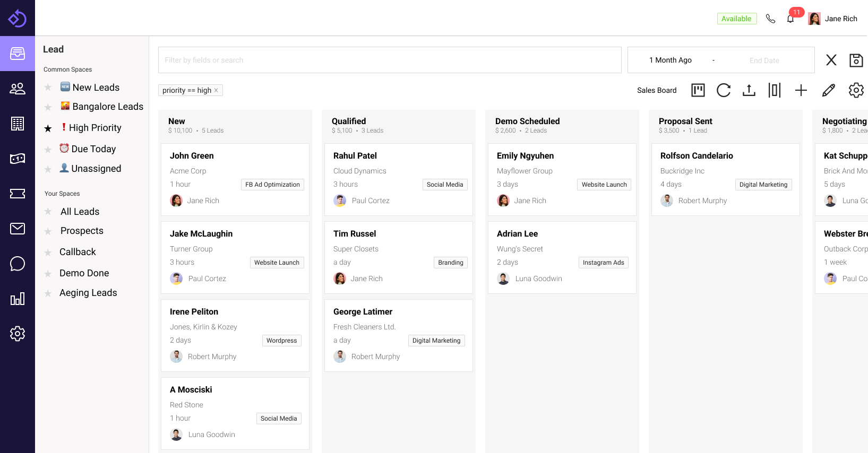Open the End Date picker
868x453 pixels.
(x=764, y=60)
